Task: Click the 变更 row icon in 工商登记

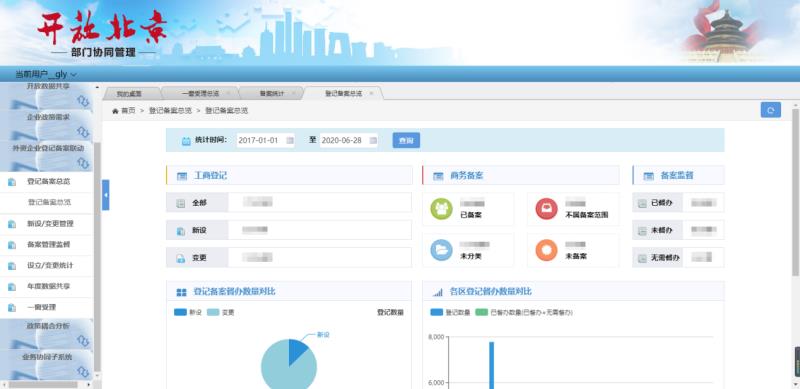Action: click(x=180, y=258)
